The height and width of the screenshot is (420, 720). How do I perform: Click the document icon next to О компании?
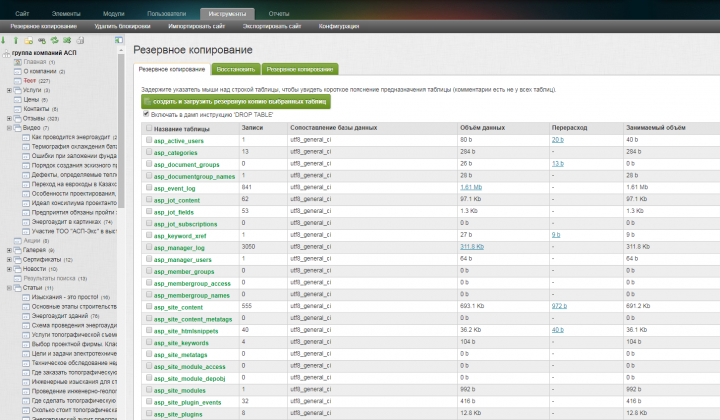click(18, 72)
